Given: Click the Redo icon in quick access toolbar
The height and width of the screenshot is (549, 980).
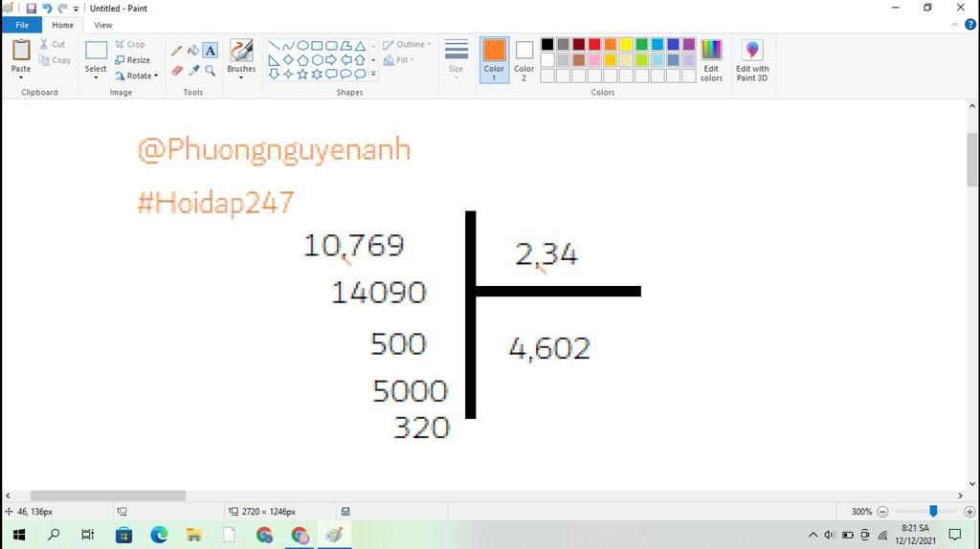Looking at the screenshot, I should pyautogui.click(x=62, y=8).
